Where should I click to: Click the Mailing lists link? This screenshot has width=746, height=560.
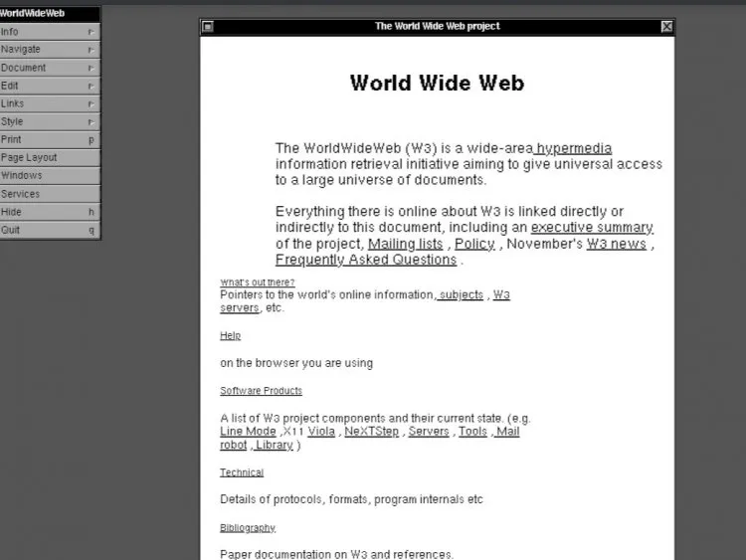[405, 244]
